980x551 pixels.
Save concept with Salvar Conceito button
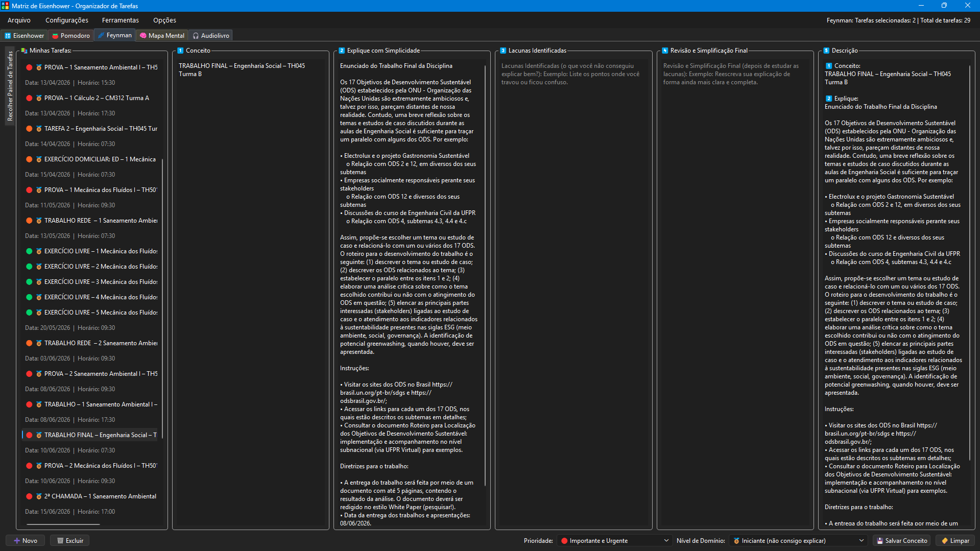click(901, 541)
